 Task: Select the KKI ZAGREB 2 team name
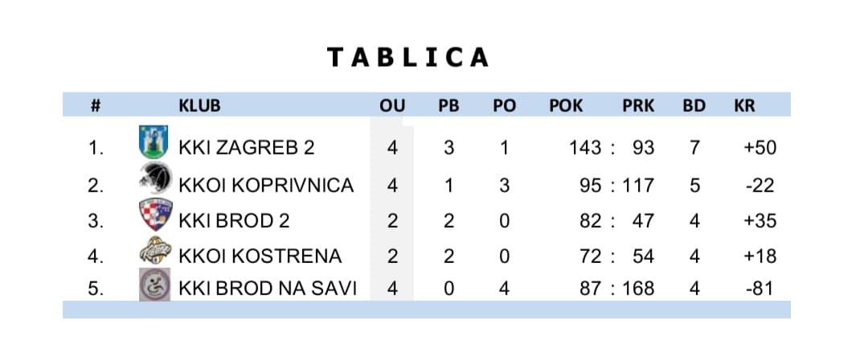click(x=247, y=148)
